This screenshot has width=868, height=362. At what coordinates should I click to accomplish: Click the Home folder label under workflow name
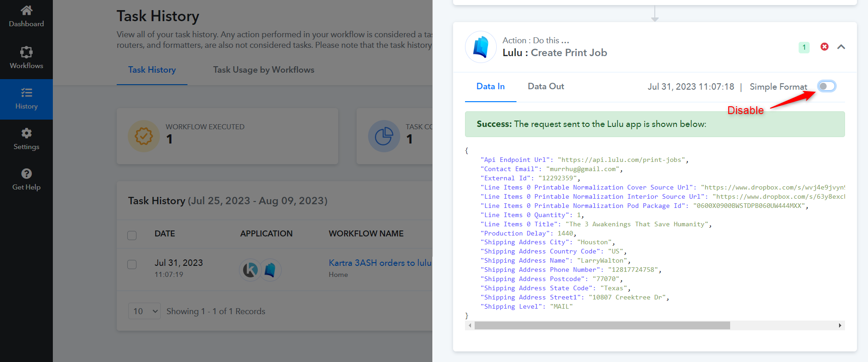pyautogui.click(x=338, y=275)
